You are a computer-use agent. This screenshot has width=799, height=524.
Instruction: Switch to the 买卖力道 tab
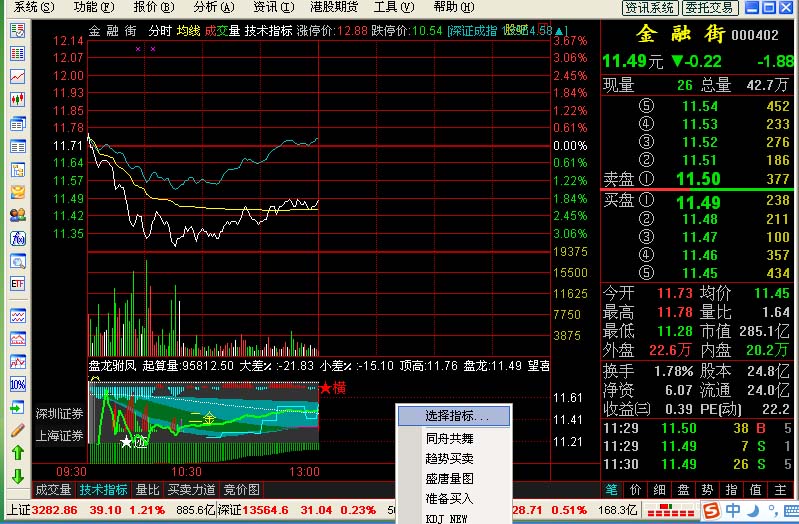192,490
